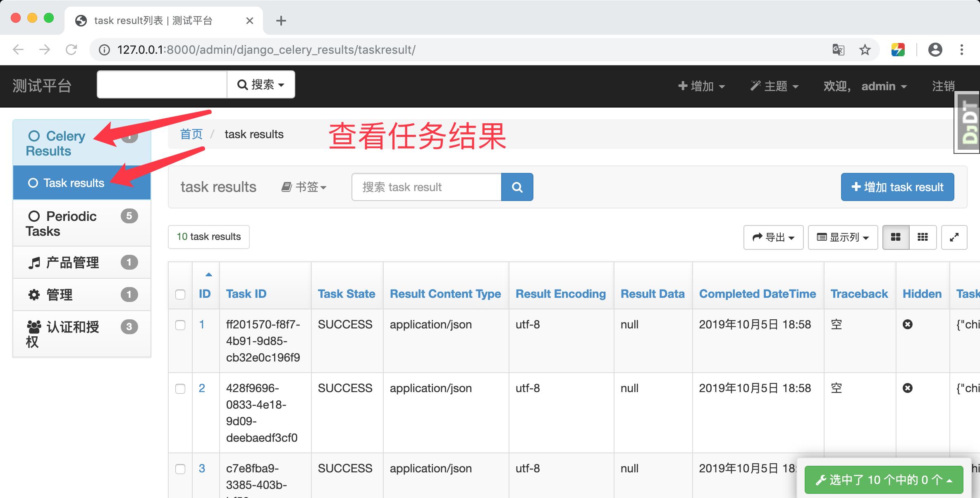Open the Chrome profile avatar
The image size is (980, 498).
935,50
